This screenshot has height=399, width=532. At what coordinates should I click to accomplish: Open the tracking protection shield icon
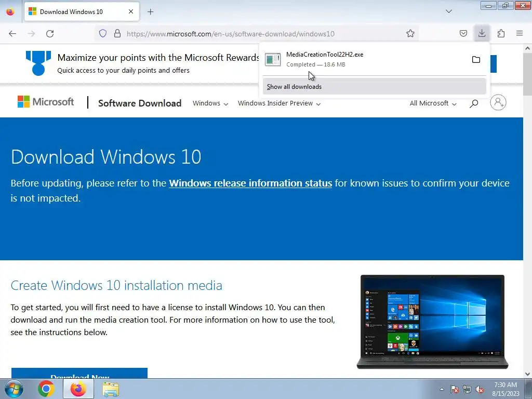(103, 33)
